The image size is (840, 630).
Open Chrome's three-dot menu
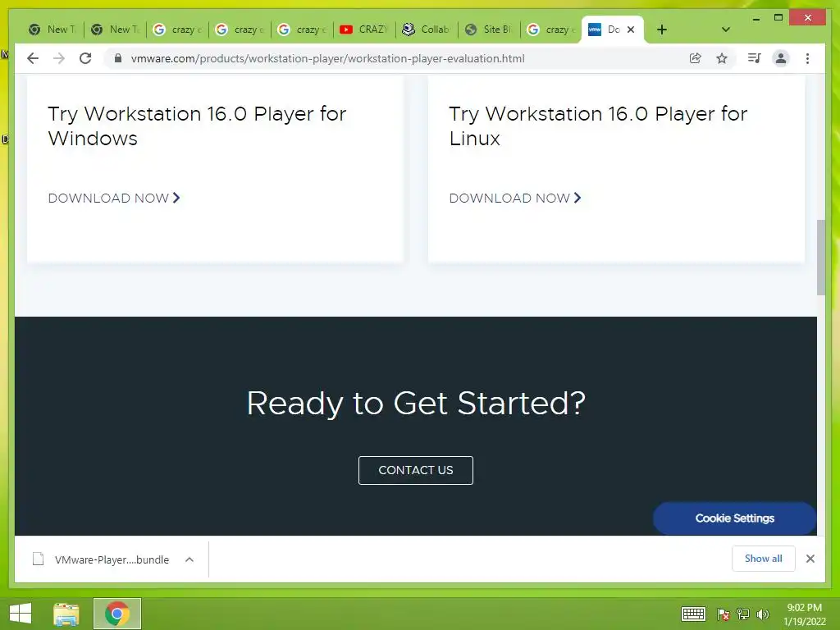[x=807, y=58]
